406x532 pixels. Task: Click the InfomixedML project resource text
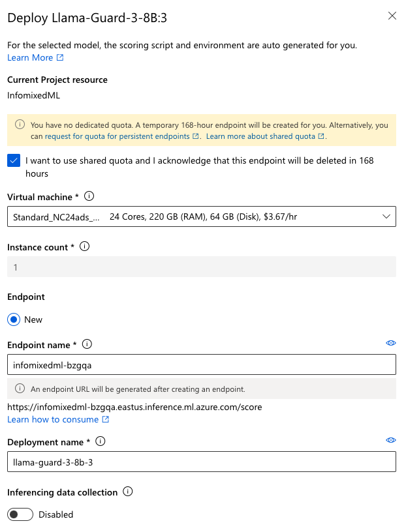coord(34,96)
